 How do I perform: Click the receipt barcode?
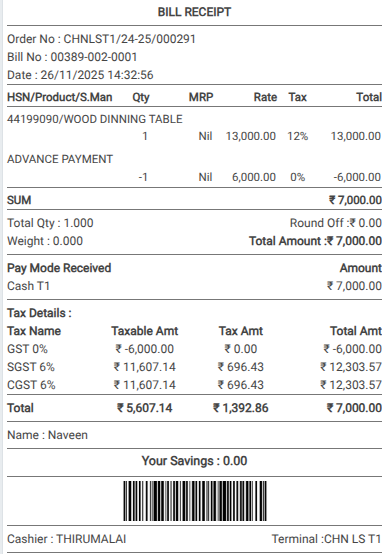[x=195, y=501]
